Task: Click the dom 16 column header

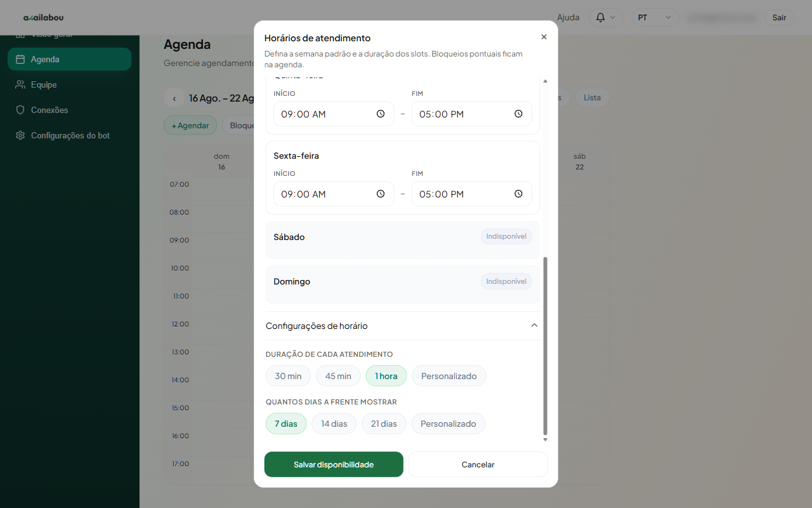Action: point(221,162)
